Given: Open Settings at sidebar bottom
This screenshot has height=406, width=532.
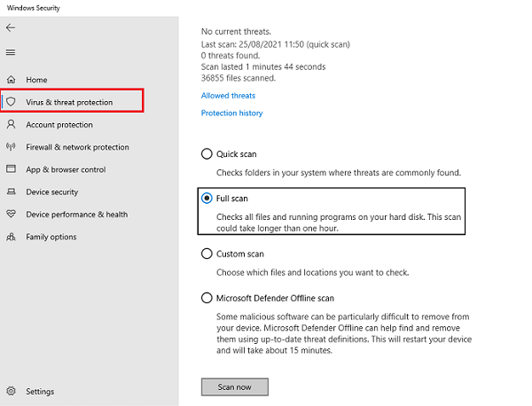Looking at the screenshot, I should [x=40, y=392].
